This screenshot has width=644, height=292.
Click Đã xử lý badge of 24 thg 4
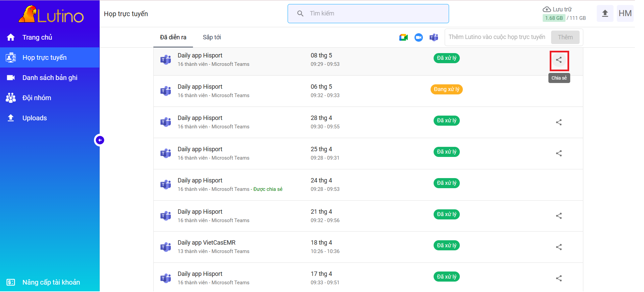(447, 183)
